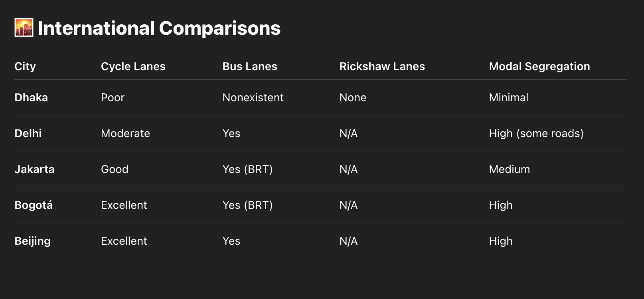The width and height of the screenshot is (644, 299).
Task: Click the Medium cell for Jakarta segregation
Action: [510, 169]
